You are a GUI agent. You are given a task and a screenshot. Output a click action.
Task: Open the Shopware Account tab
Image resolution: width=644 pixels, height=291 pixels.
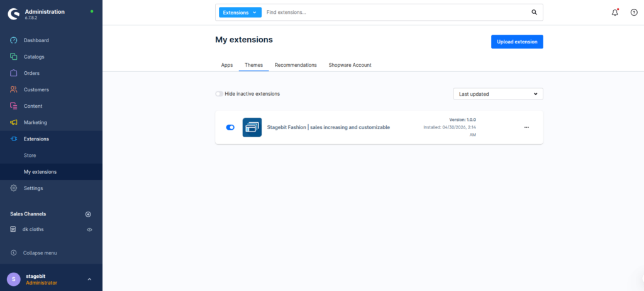[x=350, y=65]
